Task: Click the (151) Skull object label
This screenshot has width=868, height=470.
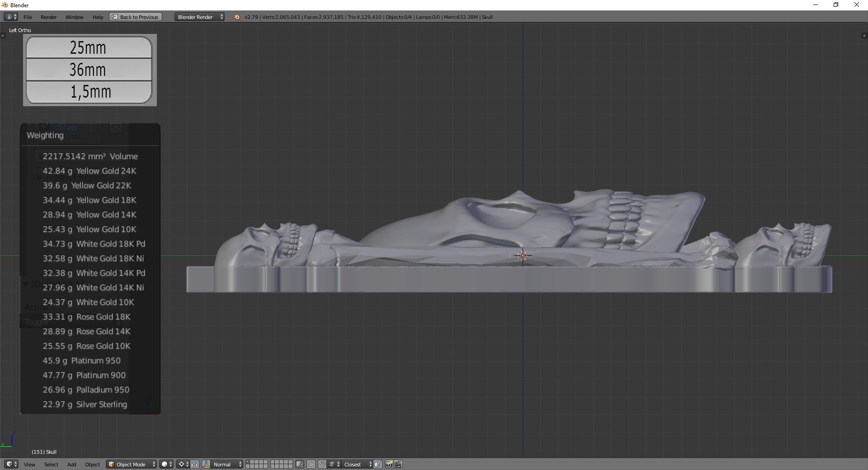Action: click(44, 452)
